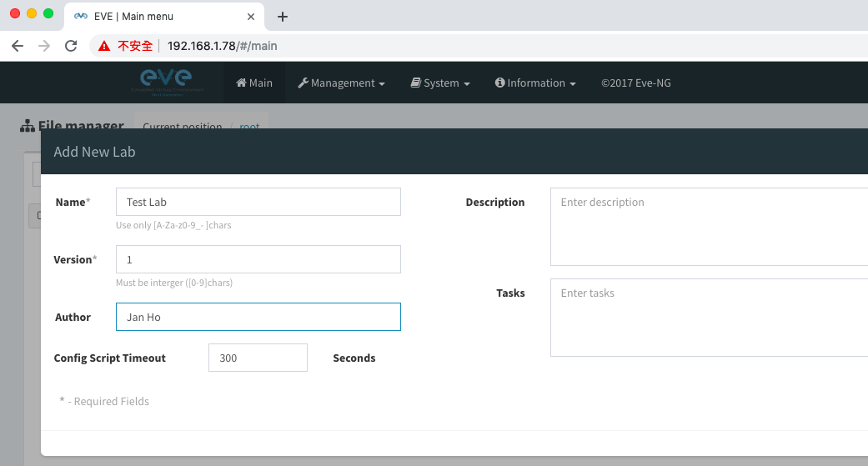Click the browser back arrow
Viewport: 868px width, 466px height.
pyautogui.click(x=18, y=46)
